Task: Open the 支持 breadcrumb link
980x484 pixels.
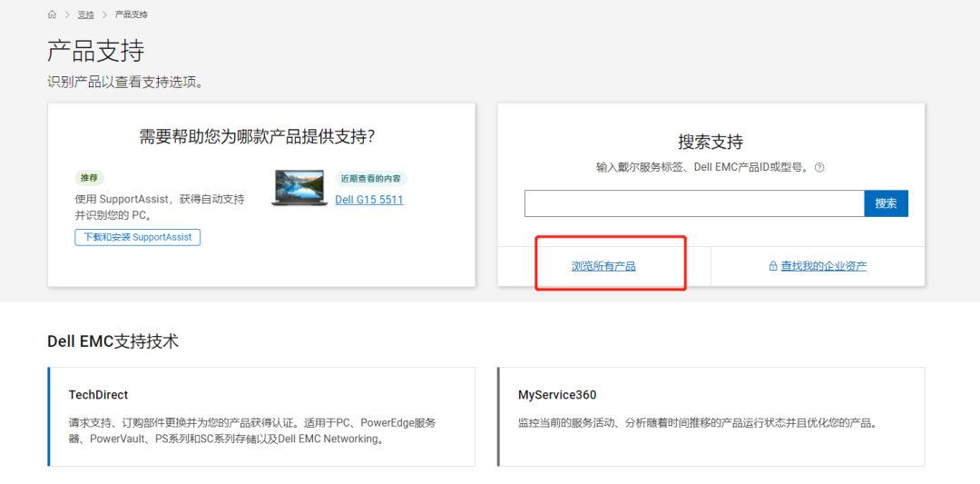Action: 85,15
